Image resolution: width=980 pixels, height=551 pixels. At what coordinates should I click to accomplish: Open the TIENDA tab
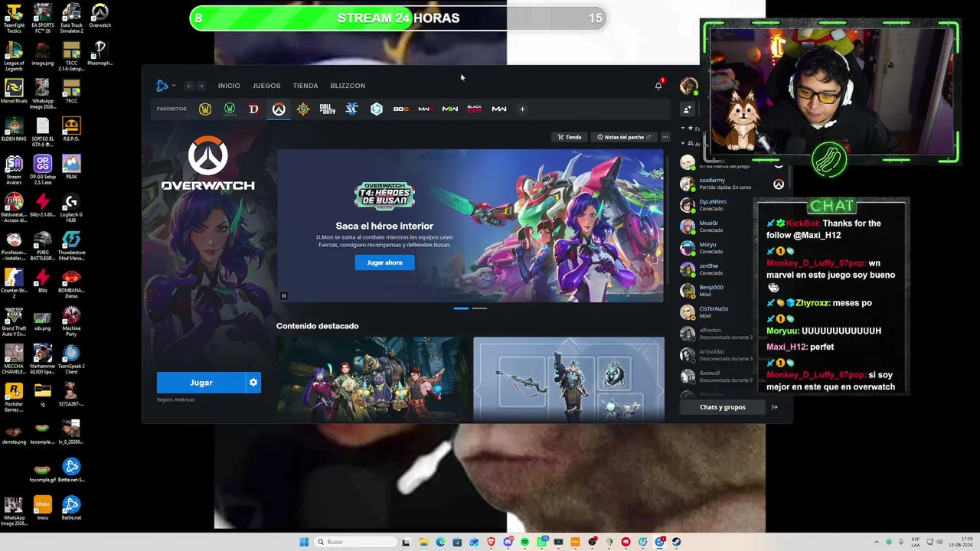coord(305,86)
